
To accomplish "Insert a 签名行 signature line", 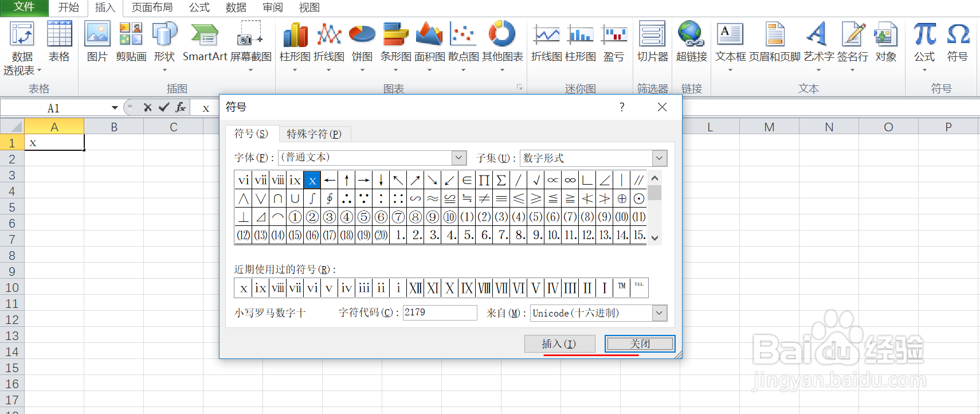I will point(852,46).
